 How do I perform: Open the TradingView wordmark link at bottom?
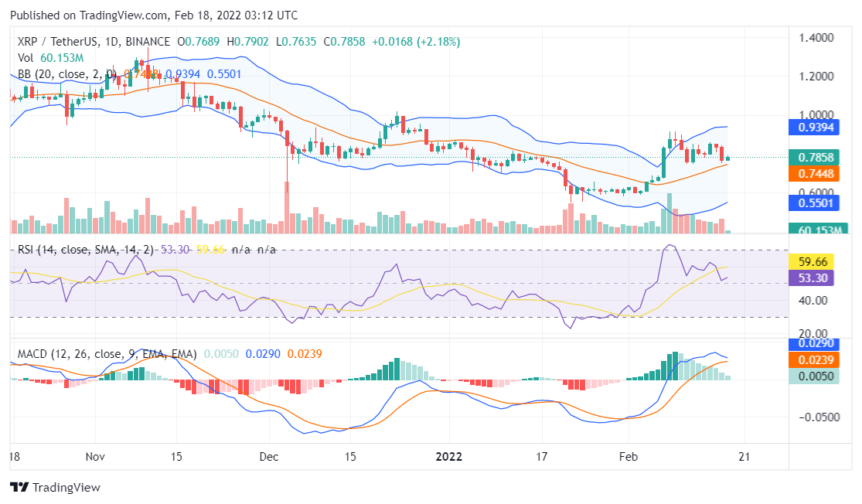66,488
